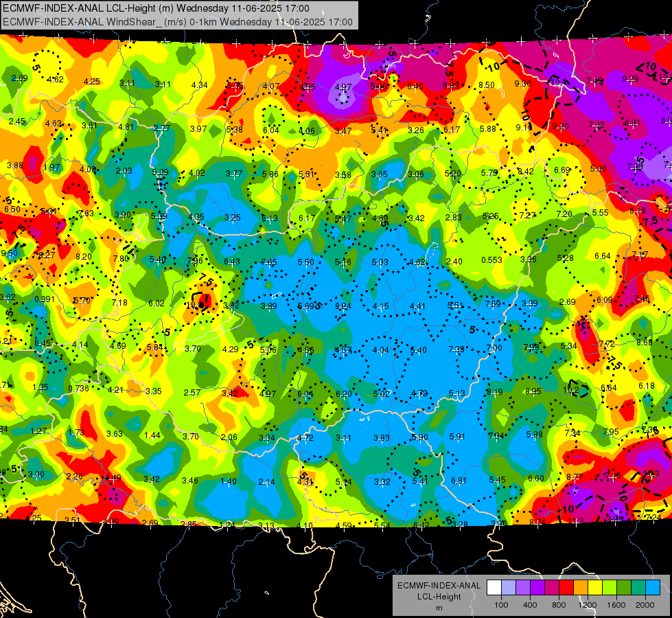Click the legend label 1200
The width and height of the screenshot is (672, 618).
pyautogui.click(x=588, y=605)
